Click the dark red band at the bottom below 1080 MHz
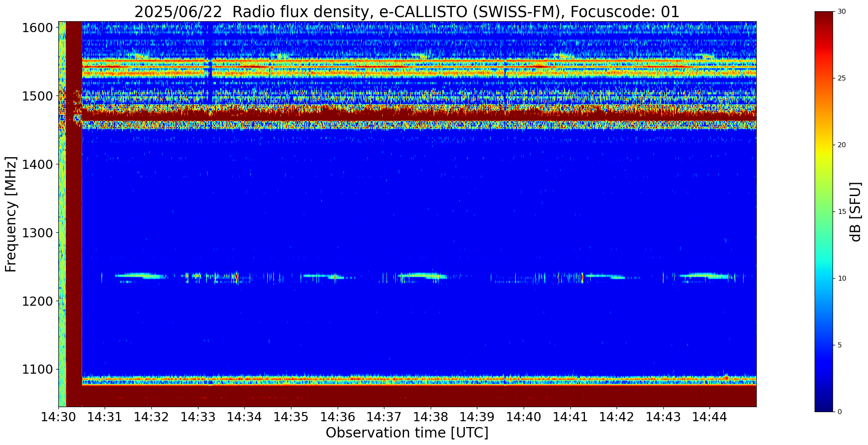Viewport: 868px width, 445px height. [x=419, y=396]
